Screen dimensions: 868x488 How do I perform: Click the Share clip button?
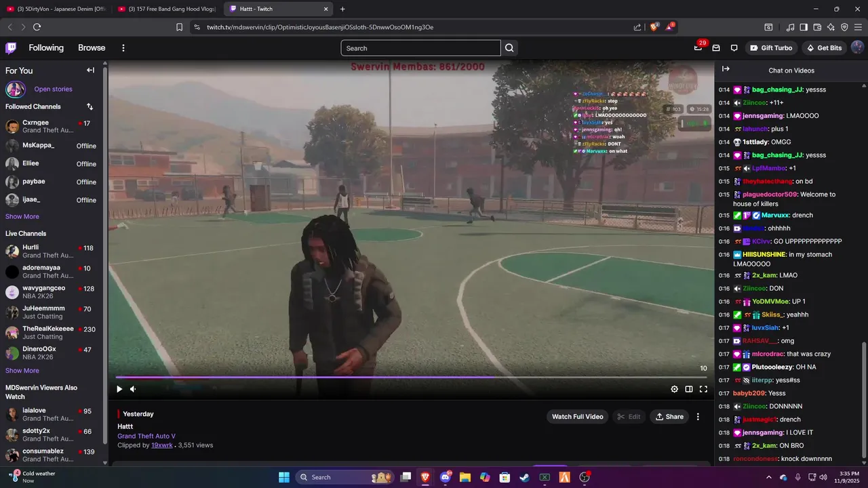point(669,417)
